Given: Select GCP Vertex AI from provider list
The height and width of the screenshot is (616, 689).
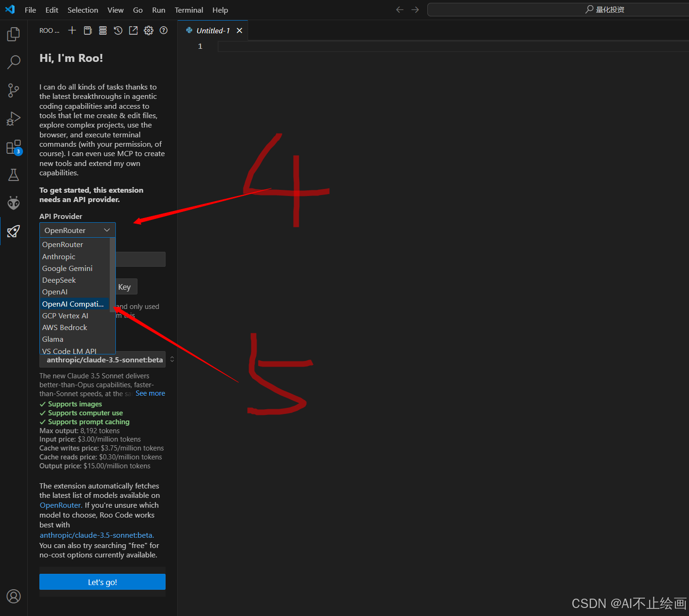Looking at the screenshot, I should pyautogui.click(x=75, y=316).
